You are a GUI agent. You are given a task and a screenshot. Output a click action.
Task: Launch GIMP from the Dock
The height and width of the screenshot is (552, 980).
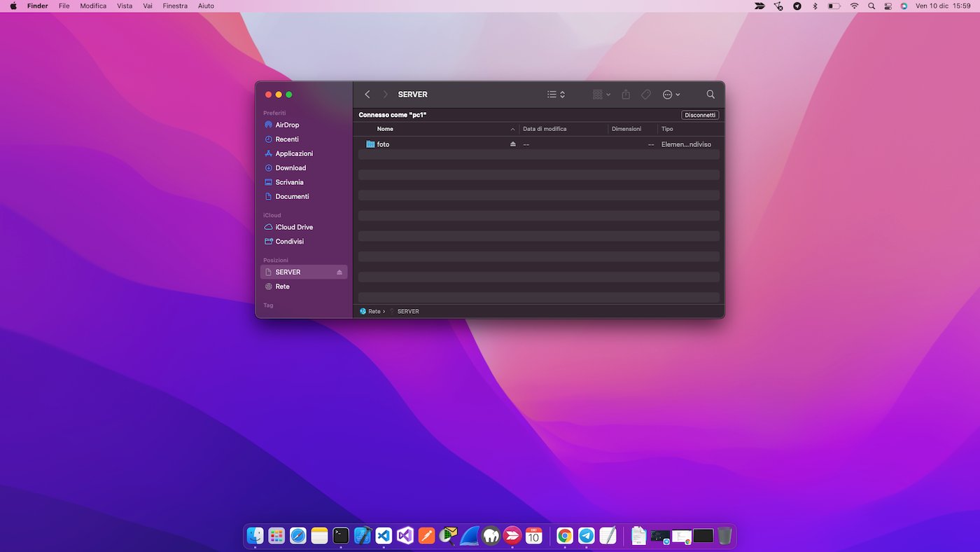point(491,535)
